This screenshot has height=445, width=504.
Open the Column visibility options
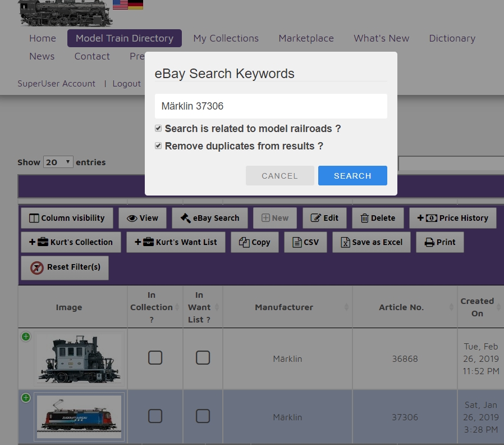point(67,218)
